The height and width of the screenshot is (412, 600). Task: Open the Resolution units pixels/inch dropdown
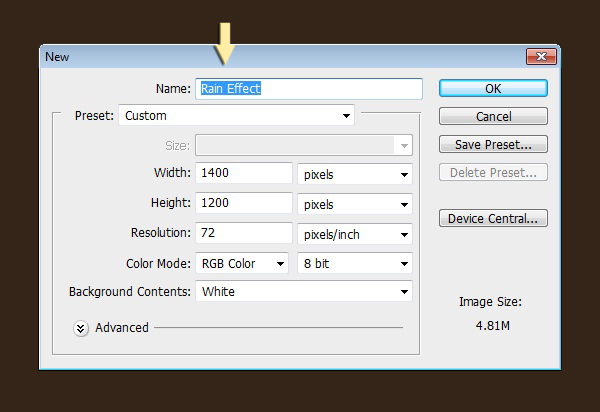coord(355,234)
